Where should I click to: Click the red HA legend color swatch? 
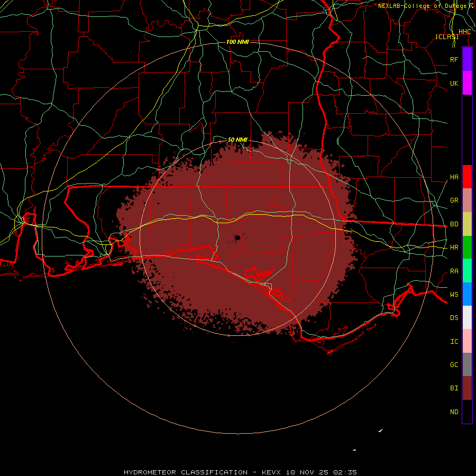467,177
